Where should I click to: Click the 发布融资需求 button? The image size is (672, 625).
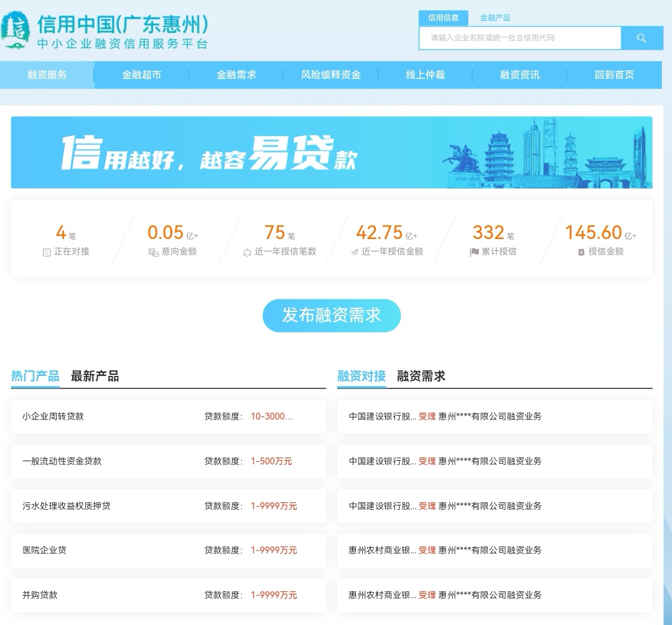pos(331,316)
